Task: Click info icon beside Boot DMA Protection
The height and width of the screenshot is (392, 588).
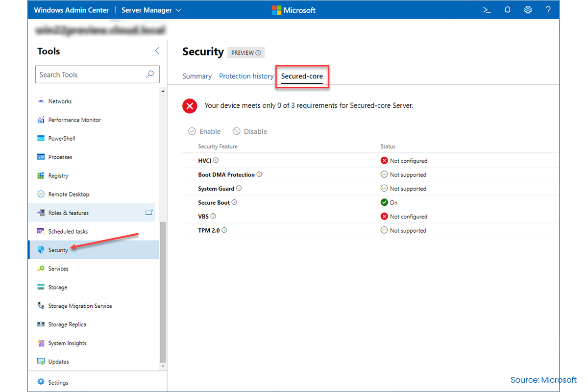Action: (x=259, y=174)
